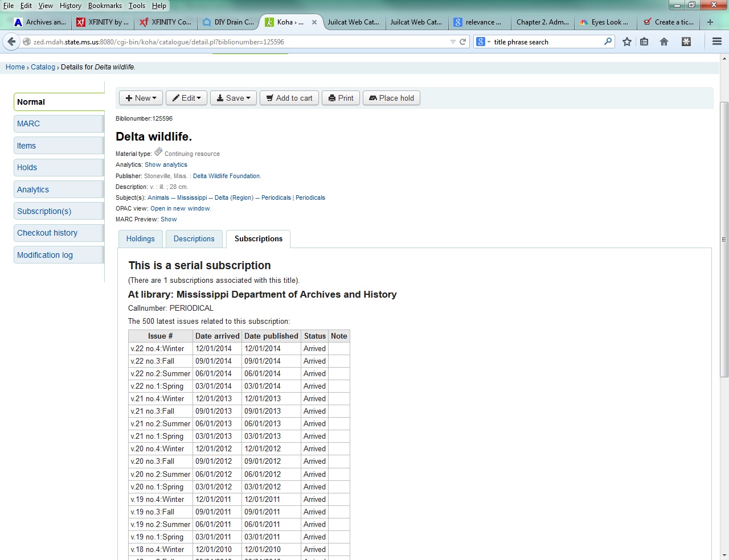Open the Firefox hamburger menu
The height and width of the screenshot is (560, 729).
[717, 42]
